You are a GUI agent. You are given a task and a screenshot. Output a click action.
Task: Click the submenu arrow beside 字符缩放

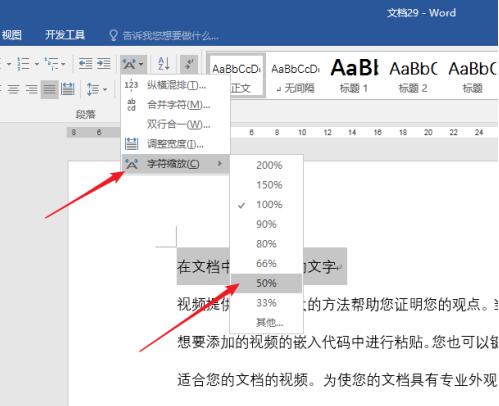coord(219,163)
